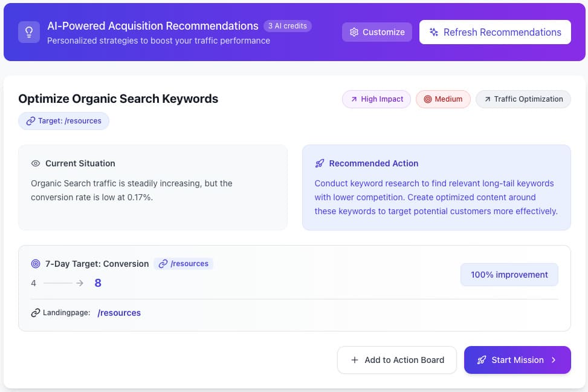Click the Current Situation heading
The height and width of the screenshot is (392, 588).
(80, 163)
